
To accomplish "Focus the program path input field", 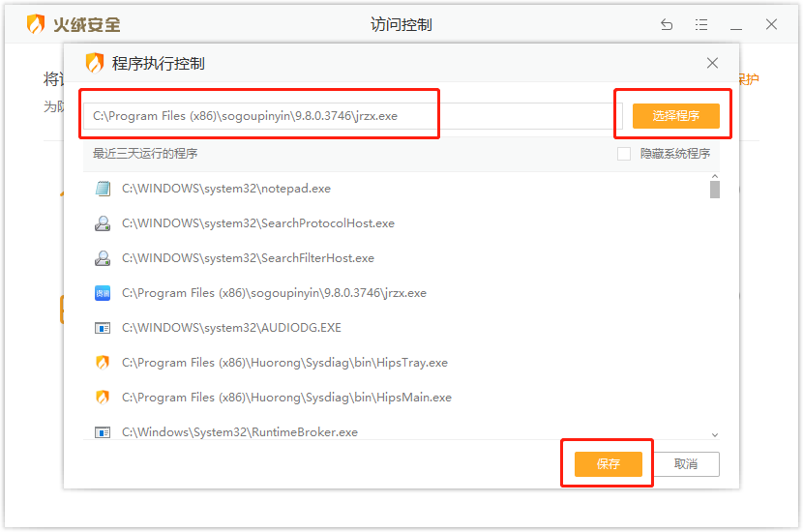I will click(353, 116).
